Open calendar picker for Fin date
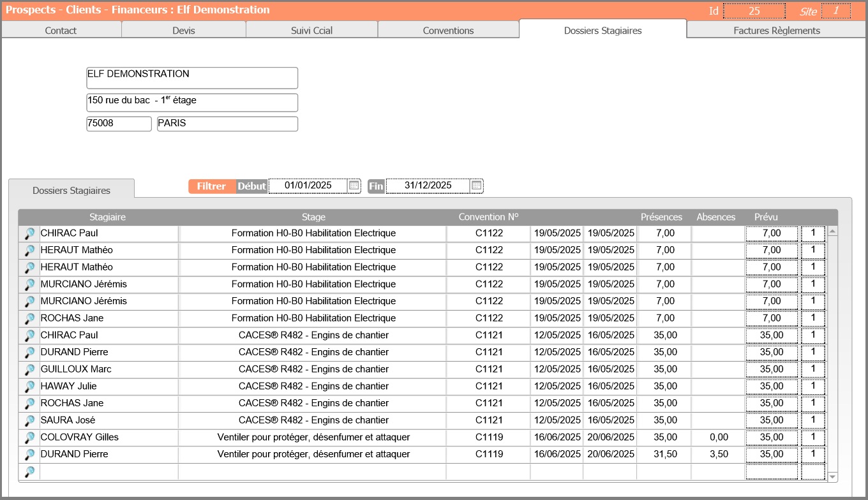This screenshot has height=500, width=868. pos(476,186)
